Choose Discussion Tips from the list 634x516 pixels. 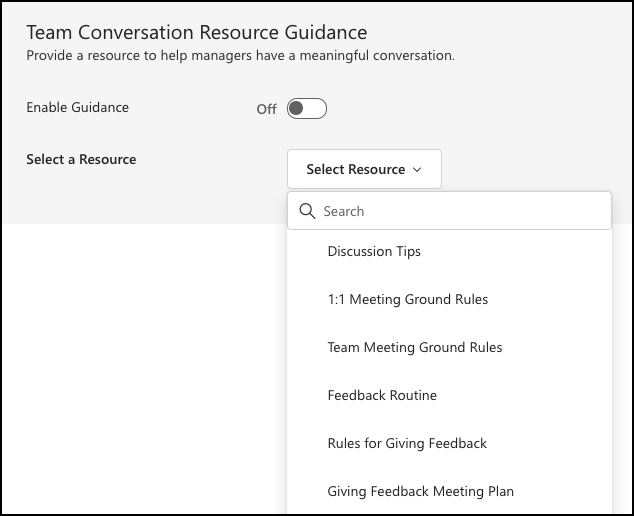tap(374, 251)
